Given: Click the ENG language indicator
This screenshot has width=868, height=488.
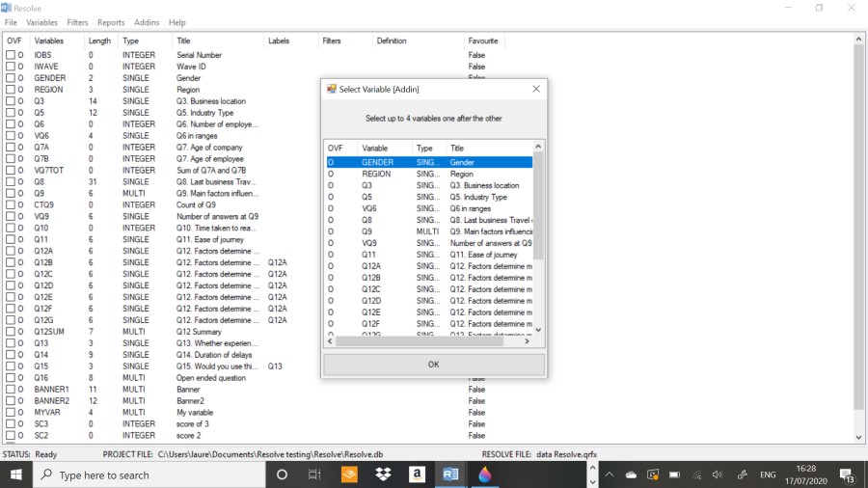Looking at the screenshot, I should 768,474.
